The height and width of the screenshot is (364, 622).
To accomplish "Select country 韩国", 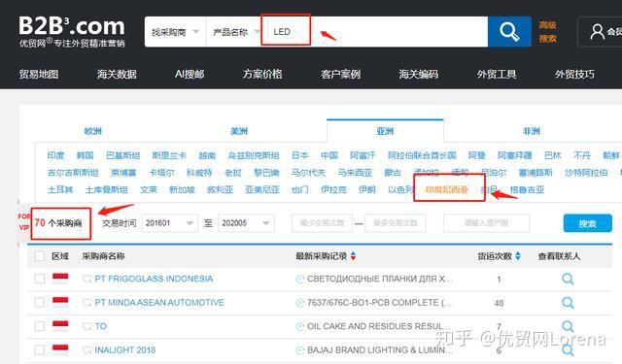I will [86, 155].
